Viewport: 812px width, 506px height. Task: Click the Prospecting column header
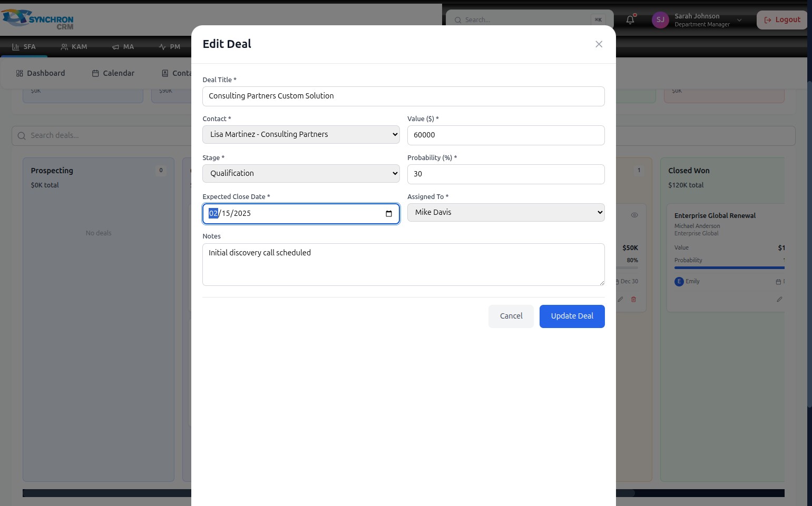pyautogui.click(x=52, y=171)
